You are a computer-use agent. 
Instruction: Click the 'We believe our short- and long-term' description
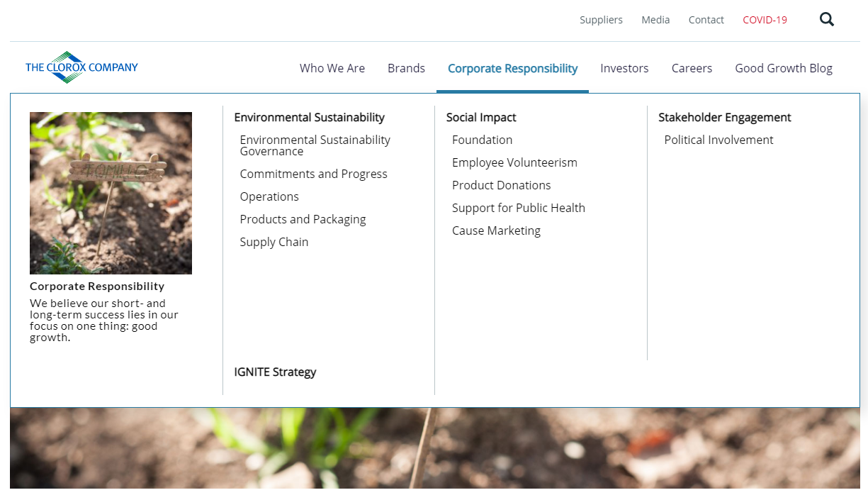(x=104, y=321)
